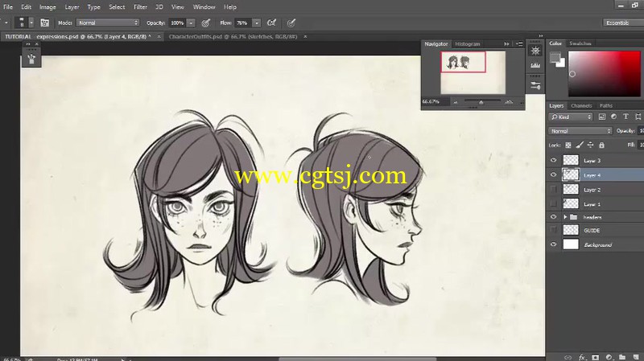Click new group folder icon at panel bottom
Image resolution: width=644 pixels, height=361 pixels.
(x=622, y=357)
